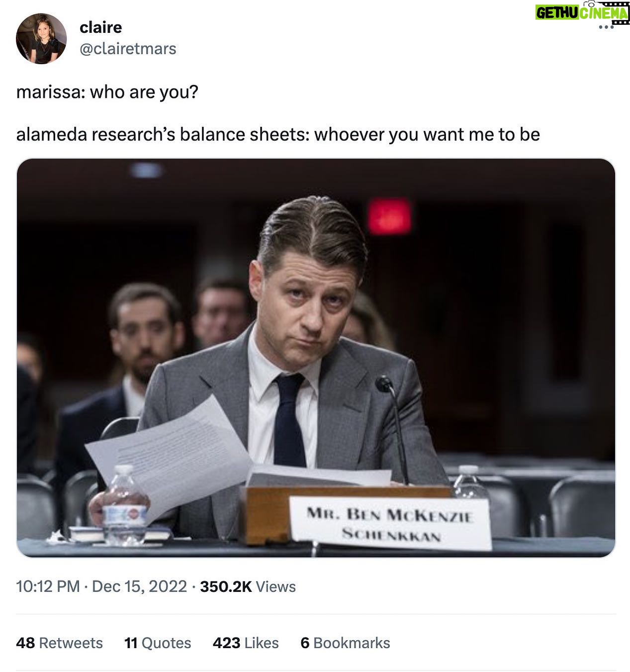This screenshot has height=672, width=630.
Task: Click the 350.2K Views counter
Action: 248,586
